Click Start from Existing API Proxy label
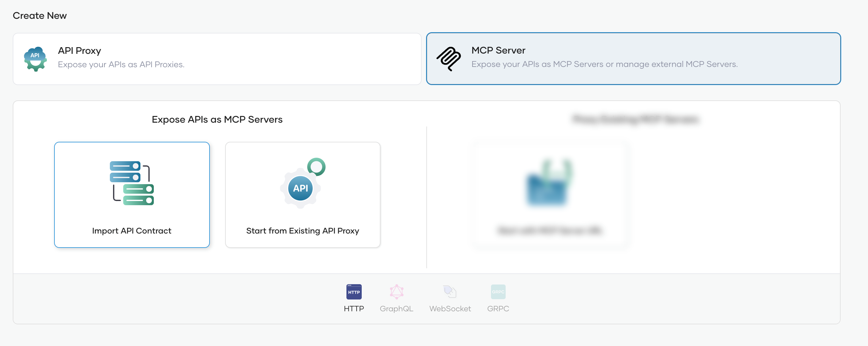This screenshot has width=868, height=346. point(302,231)
